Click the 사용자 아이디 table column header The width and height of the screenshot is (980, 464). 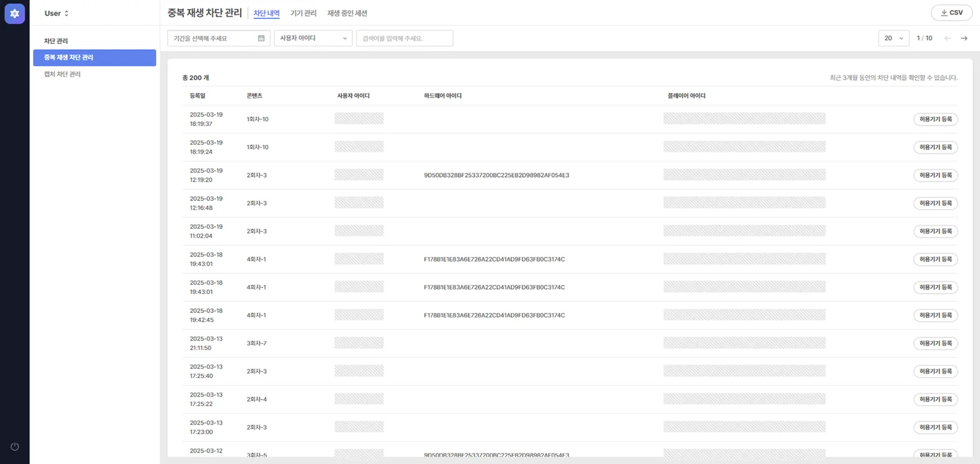353,96
